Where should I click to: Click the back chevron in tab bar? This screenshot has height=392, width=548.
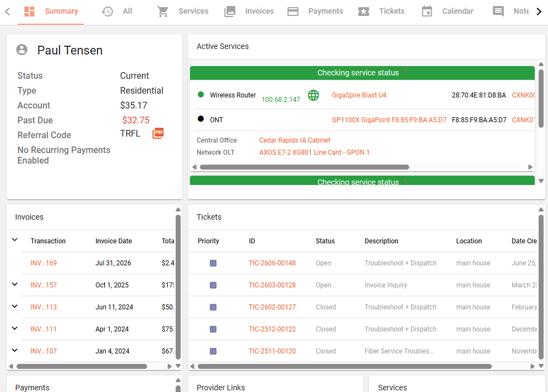coord(7,12)
